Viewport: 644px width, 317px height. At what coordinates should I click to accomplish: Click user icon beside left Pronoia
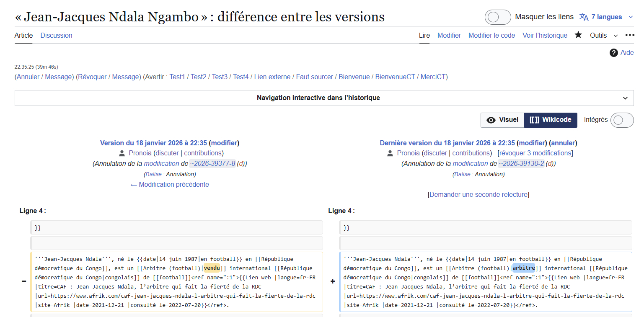122,153
